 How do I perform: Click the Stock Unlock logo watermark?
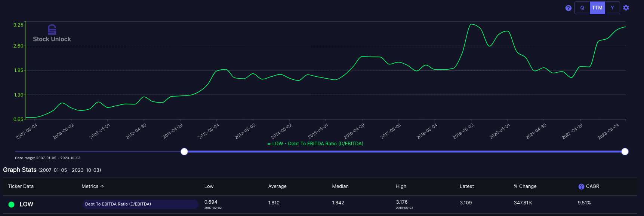click(52, 34)
